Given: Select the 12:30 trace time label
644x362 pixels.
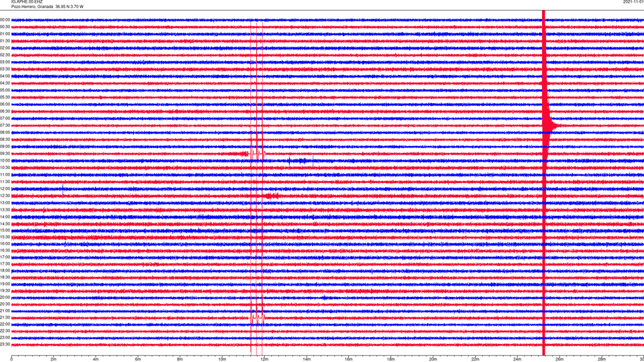Looking at the screenshot, I should point(5,196).
